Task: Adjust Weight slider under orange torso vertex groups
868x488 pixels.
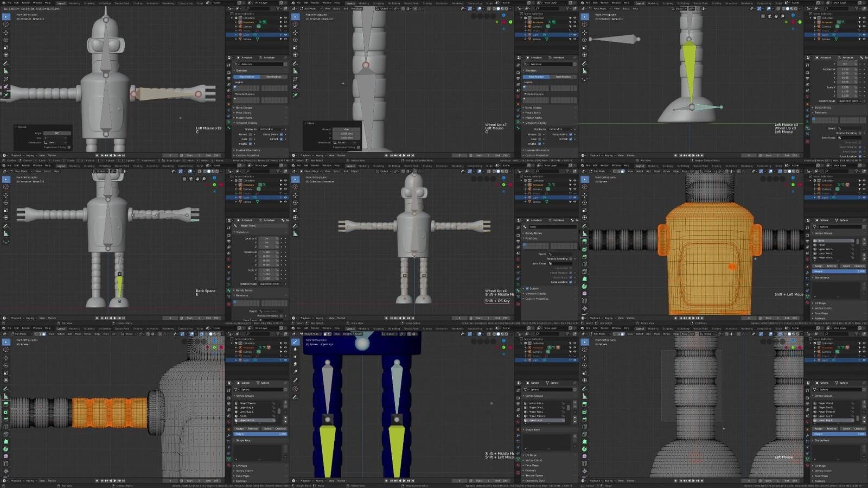Action: (839, 271)
